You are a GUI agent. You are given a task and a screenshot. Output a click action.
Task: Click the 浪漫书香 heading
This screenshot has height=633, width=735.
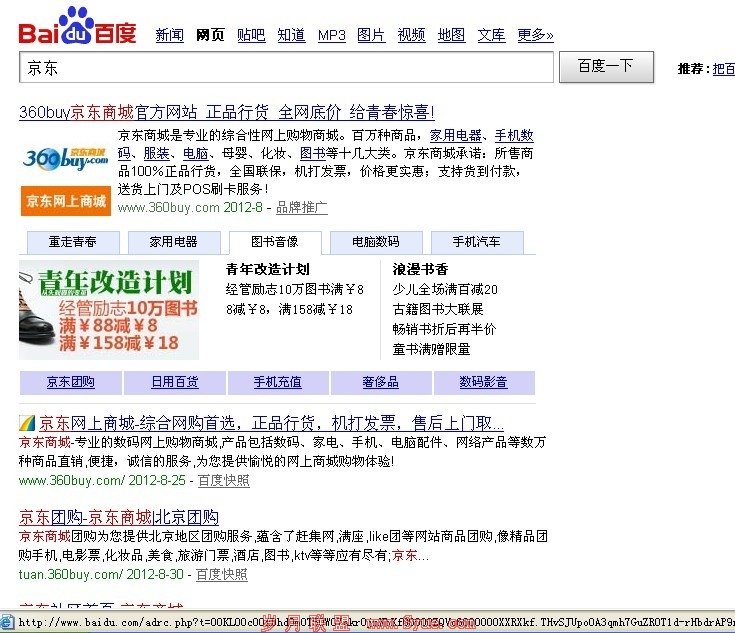coord(420,269)
